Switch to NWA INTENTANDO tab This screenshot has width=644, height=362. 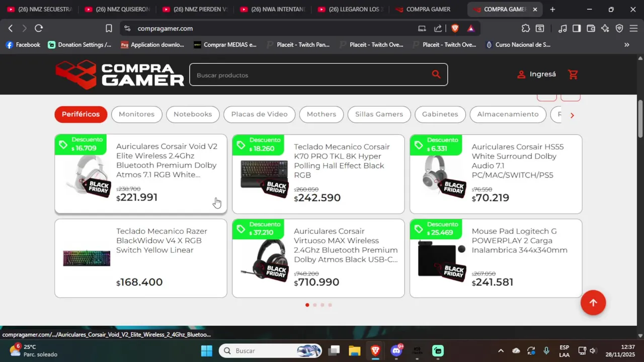272,10
